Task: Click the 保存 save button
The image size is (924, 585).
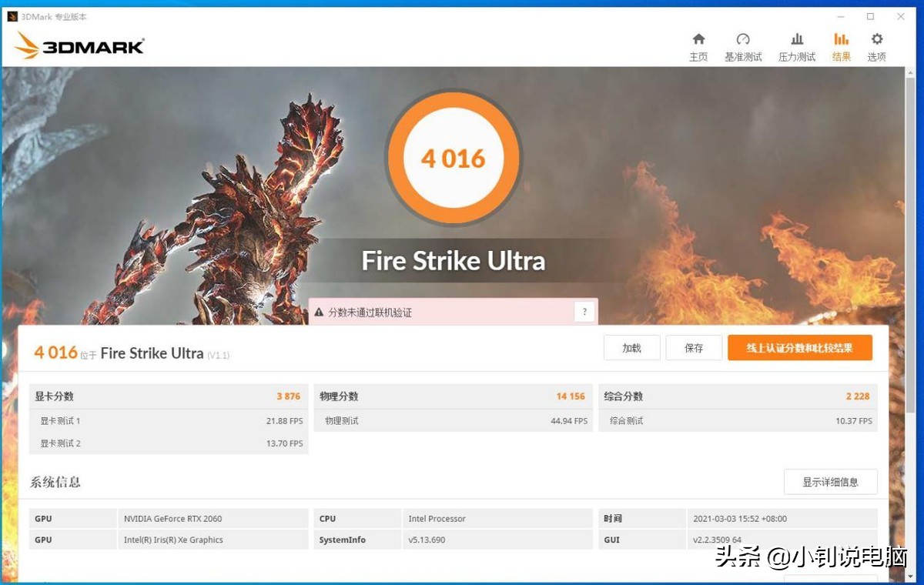Action: pyautogui.click(x=694, y=348)
